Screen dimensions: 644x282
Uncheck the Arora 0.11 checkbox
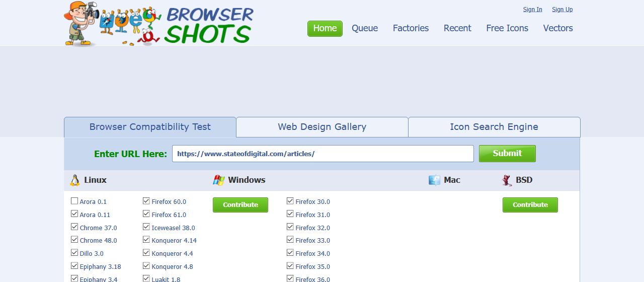coord(74,214)
